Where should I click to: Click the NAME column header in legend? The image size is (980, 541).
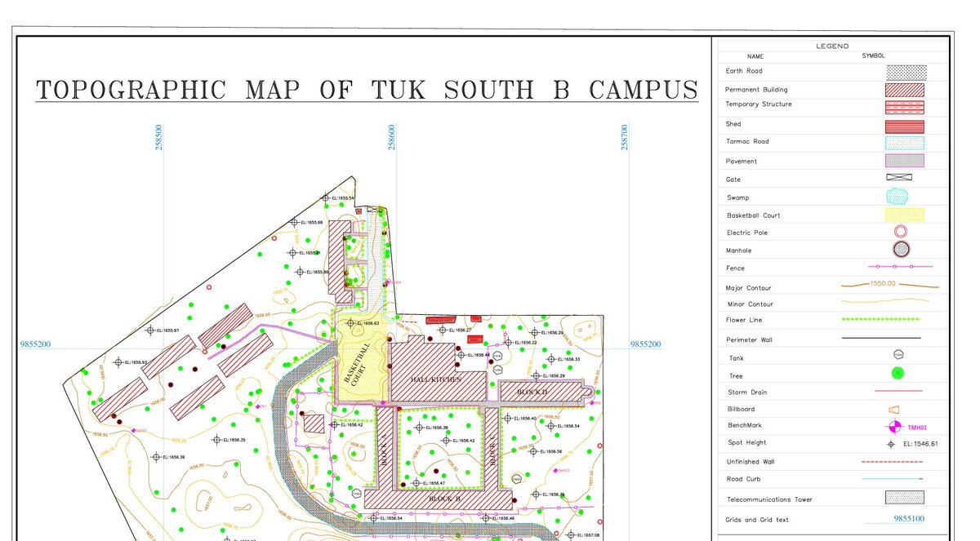[x=755, y=57]
